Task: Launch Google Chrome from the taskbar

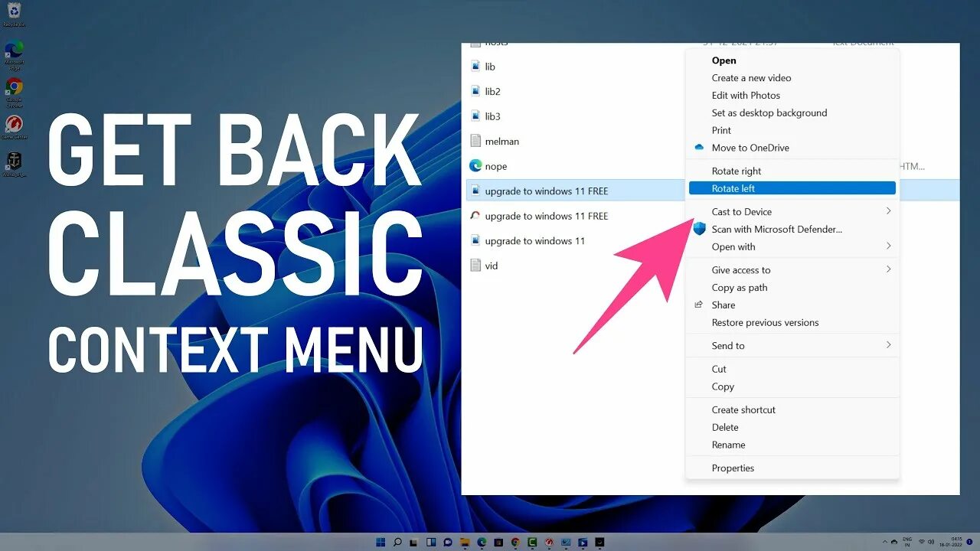Action: point(515,542)
